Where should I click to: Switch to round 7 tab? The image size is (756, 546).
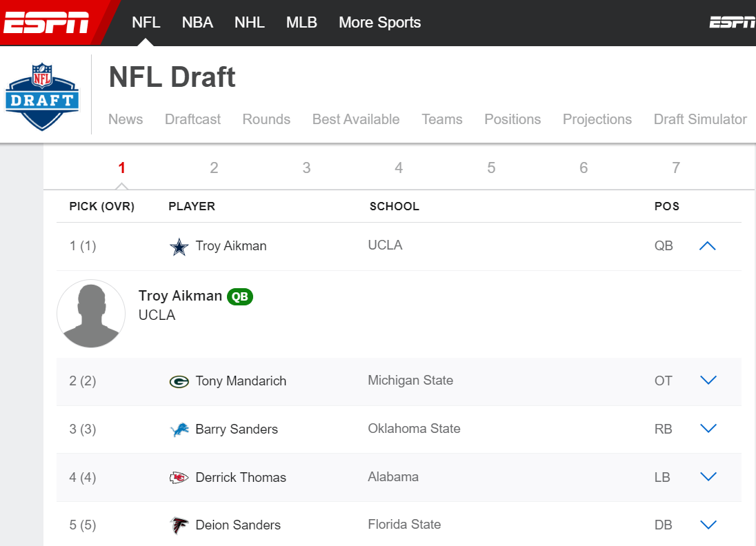675,168
